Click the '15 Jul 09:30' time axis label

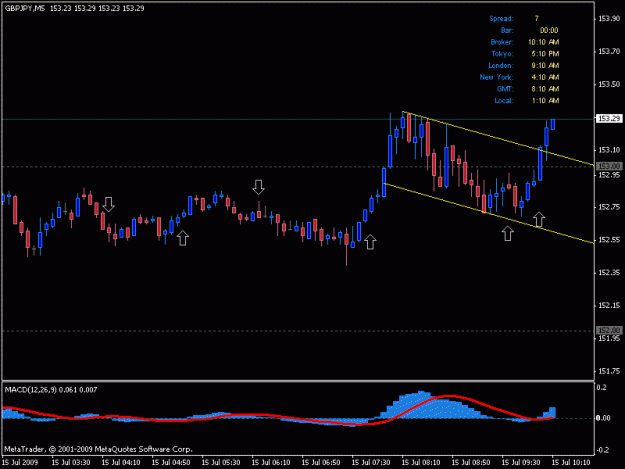521,463
